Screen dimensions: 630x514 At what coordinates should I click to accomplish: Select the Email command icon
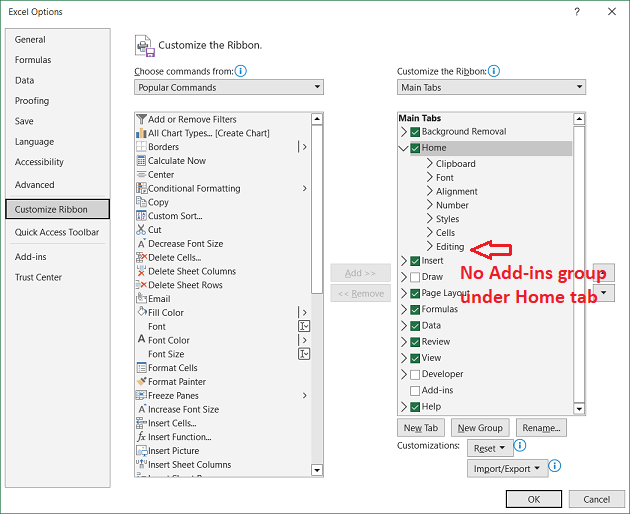[141, 299]
